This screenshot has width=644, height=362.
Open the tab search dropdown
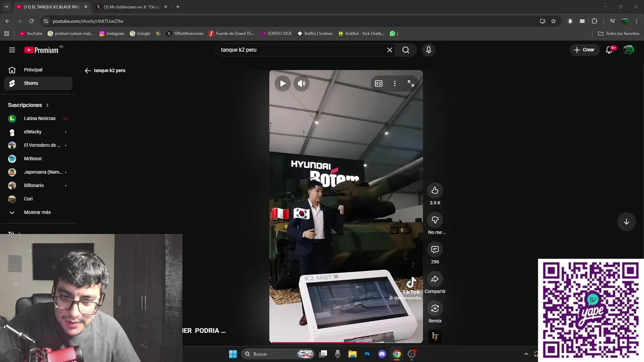6,7
